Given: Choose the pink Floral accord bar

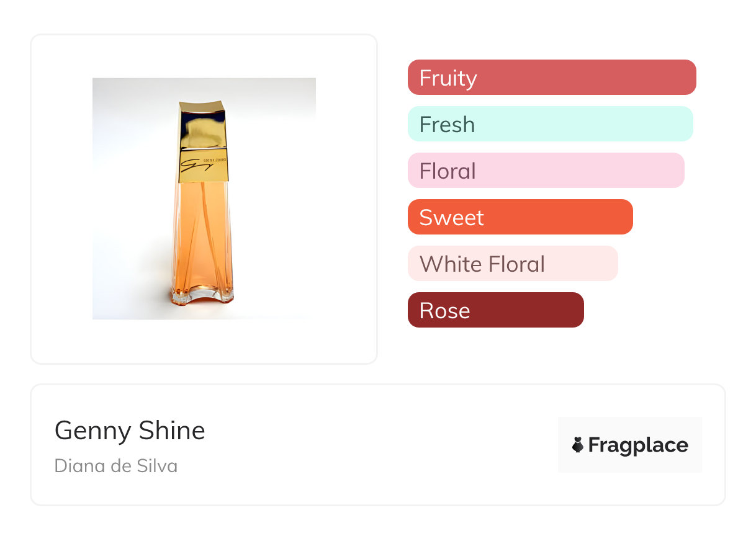Looking at the screenshot, I should tap(546, 171).
